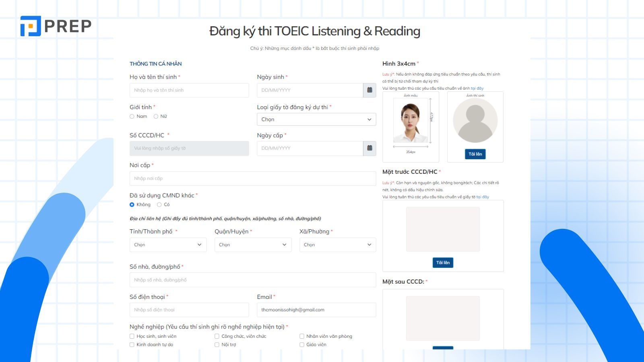Open the tại đây link for photo standards
Image resolution: width=644 pixels, height=362 pixels.
pyautogui.click(x=477, y=88)
